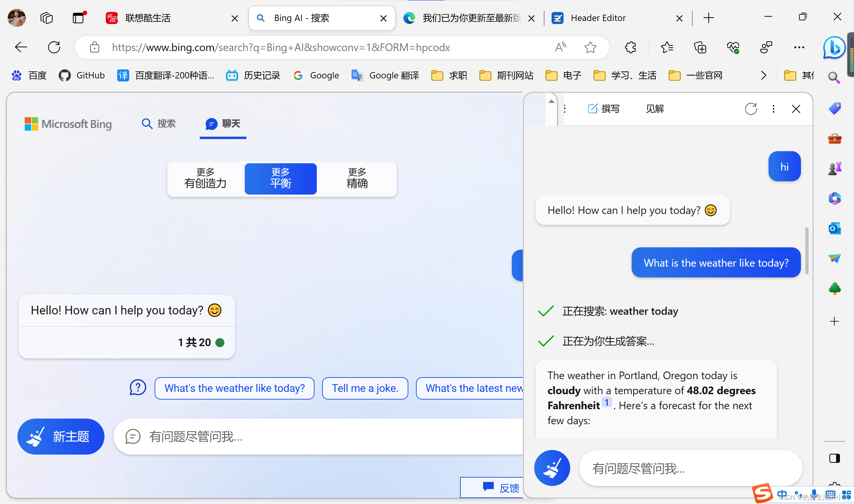Screen dimensions: 854x504
Task: Open the 求职 bookmarks folder
Action: pos(449,75)
